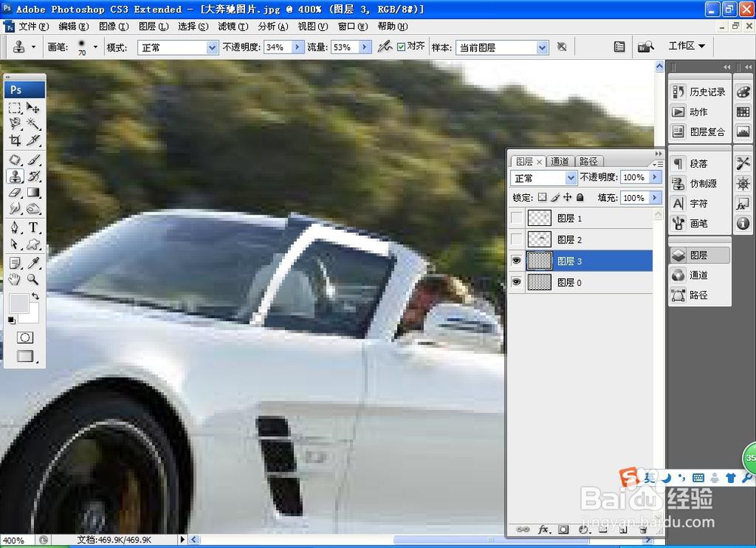756x548 pixels.
Task: Select the Path Selection tool
Action: click(15, 244)
